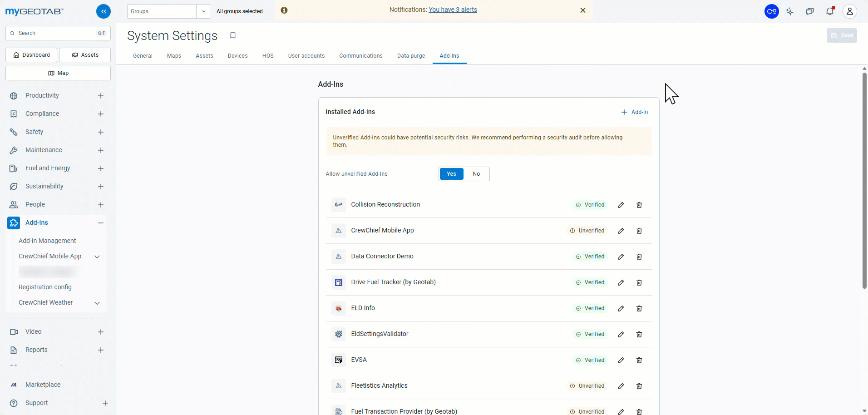Click the 'You have 3 alerts' link
Viewport: 868px width, 415px height.
tap(453, 10)
